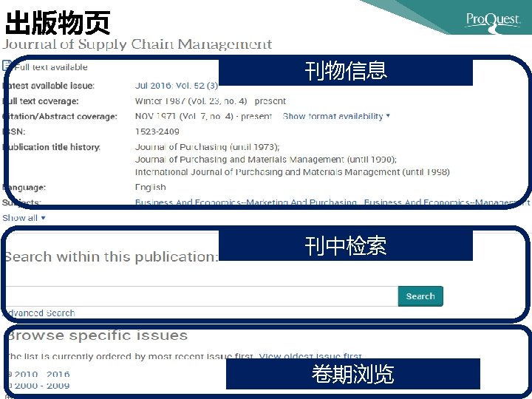
Task: Select 'International Journal of Purchasing and Materials Management' line
Action: tap(293, 172)
